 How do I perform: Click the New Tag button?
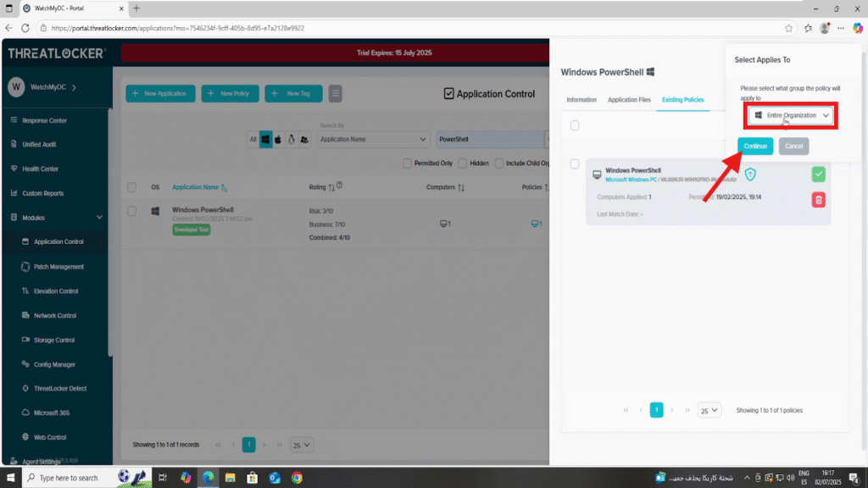coord(293,93)
